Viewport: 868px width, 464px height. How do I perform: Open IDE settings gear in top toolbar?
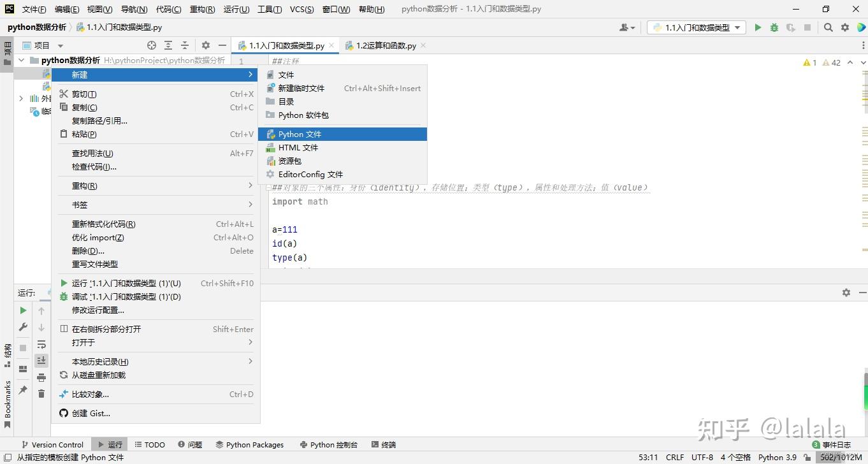click(845, 27)
